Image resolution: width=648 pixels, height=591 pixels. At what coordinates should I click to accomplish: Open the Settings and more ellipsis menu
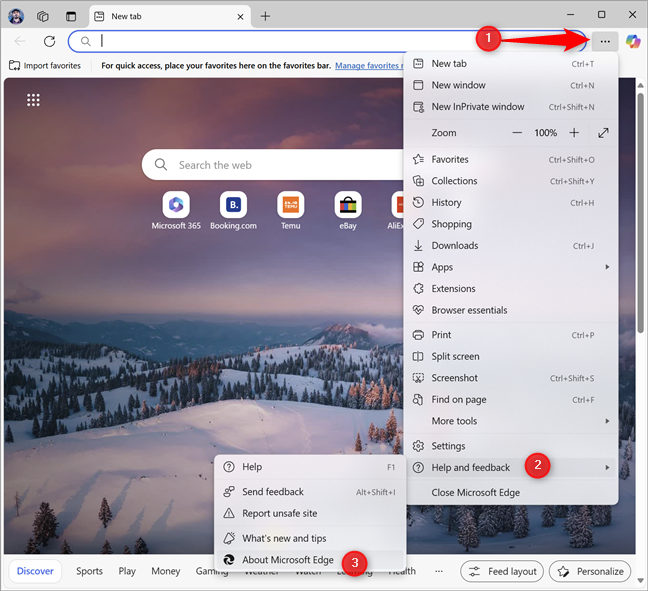pos(605,41)
